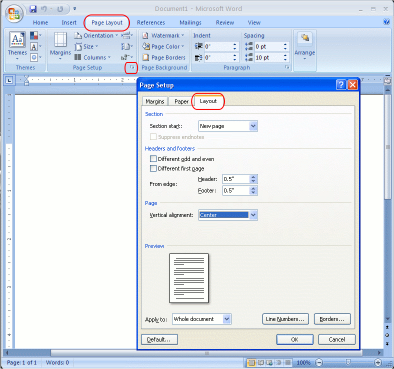Open Customize Quick Access Toolbar arrow
Viewport: 394px width, 369px height.
tap(75, 9)
